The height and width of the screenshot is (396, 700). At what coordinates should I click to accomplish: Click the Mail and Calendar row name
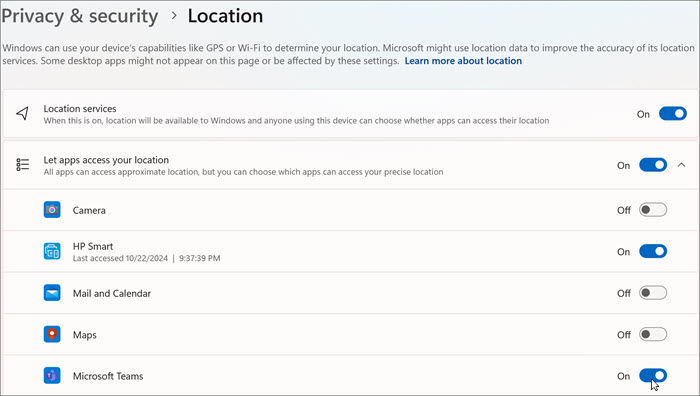tap(112, 293)
